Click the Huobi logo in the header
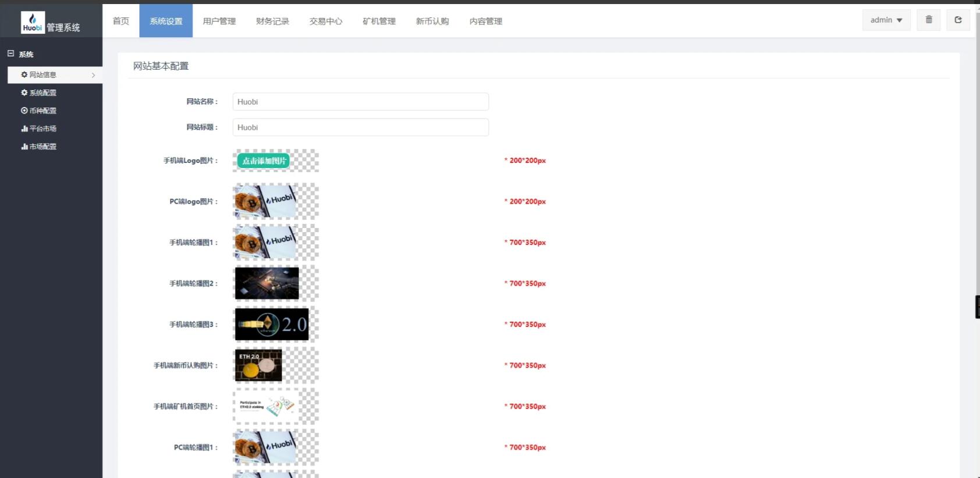Image resolution: width=980 pixels, height=478 pixels. (x=33, y=23)
